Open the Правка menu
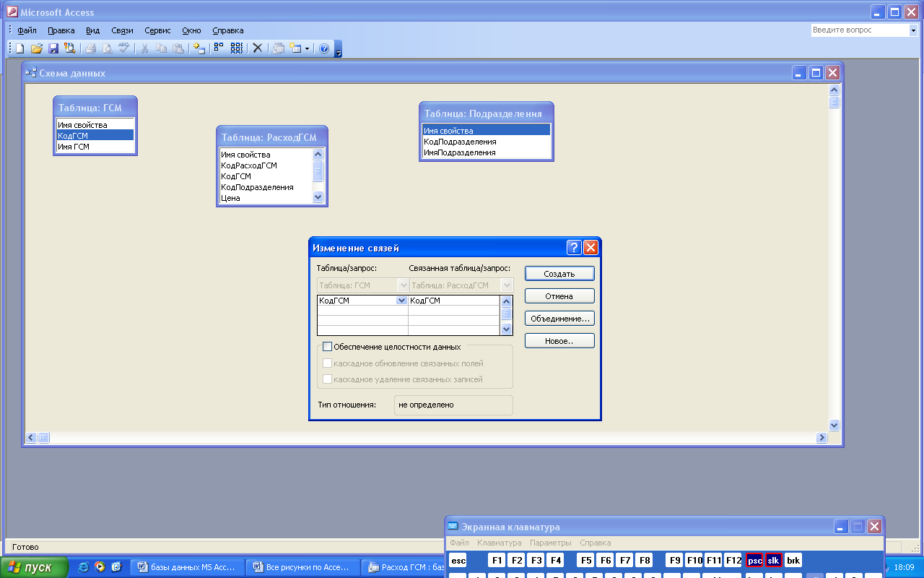 [x=61, y=30]
